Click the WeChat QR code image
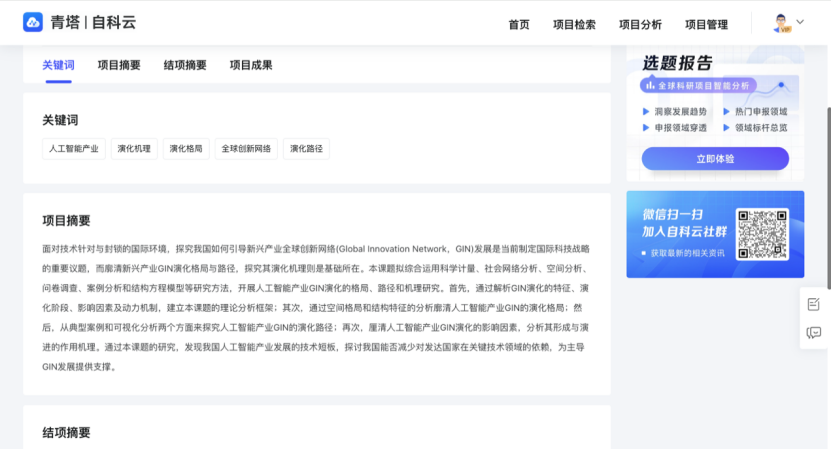Viewport: 831px width, 449px height. (763, 234)
